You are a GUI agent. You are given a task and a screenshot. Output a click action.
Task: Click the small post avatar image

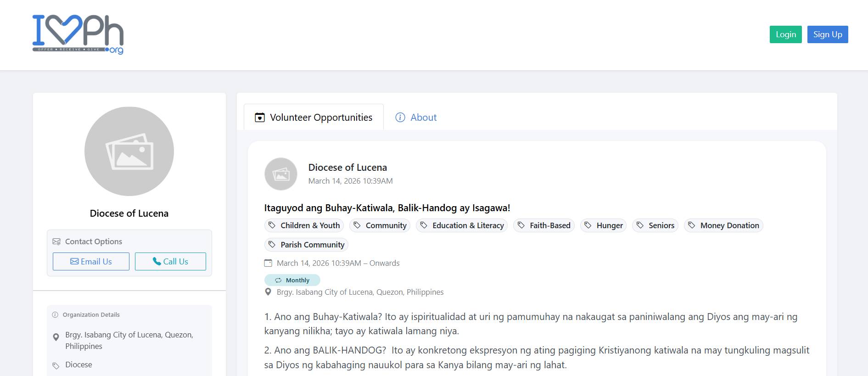pos(281,174)
